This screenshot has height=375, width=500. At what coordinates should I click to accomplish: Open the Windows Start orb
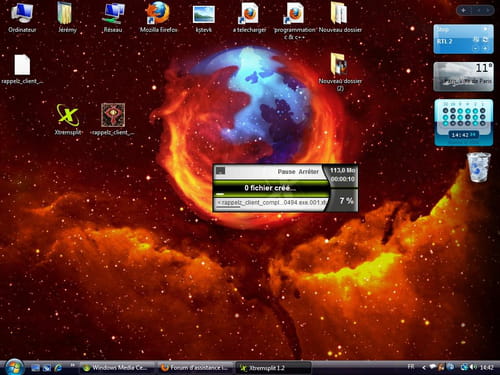pyautogui.click(x=14, y=367)
